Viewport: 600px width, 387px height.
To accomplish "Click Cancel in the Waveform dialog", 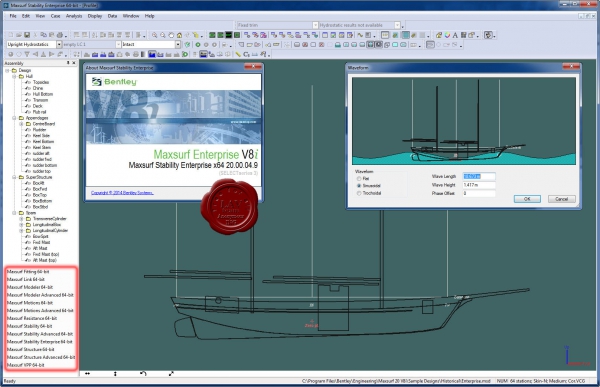I will (x=561, y=199).
